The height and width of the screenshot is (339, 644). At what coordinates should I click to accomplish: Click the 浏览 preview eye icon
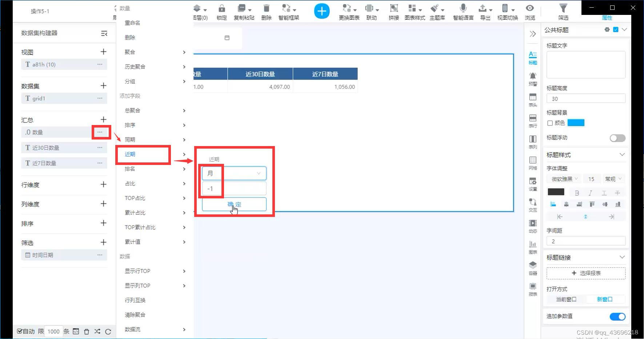click(x=530, y=8)
